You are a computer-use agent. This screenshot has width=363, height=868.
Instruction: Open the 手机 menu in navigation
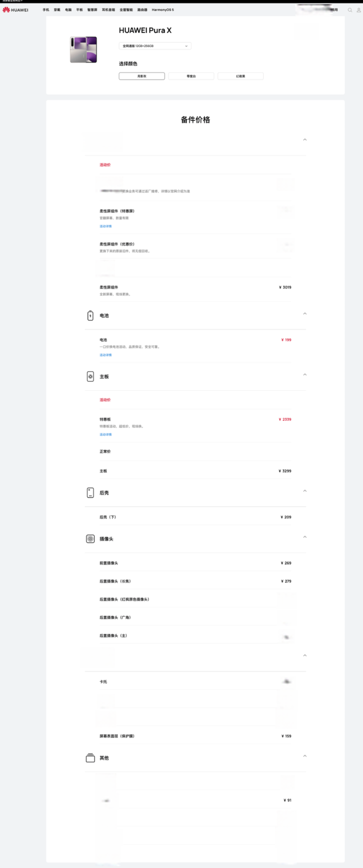(46, 10)
